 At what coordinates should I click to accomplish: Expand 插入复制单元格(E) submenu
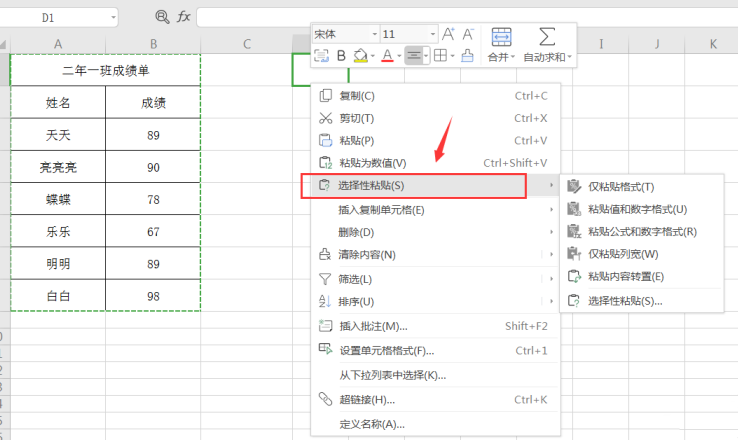pos(435,210)
